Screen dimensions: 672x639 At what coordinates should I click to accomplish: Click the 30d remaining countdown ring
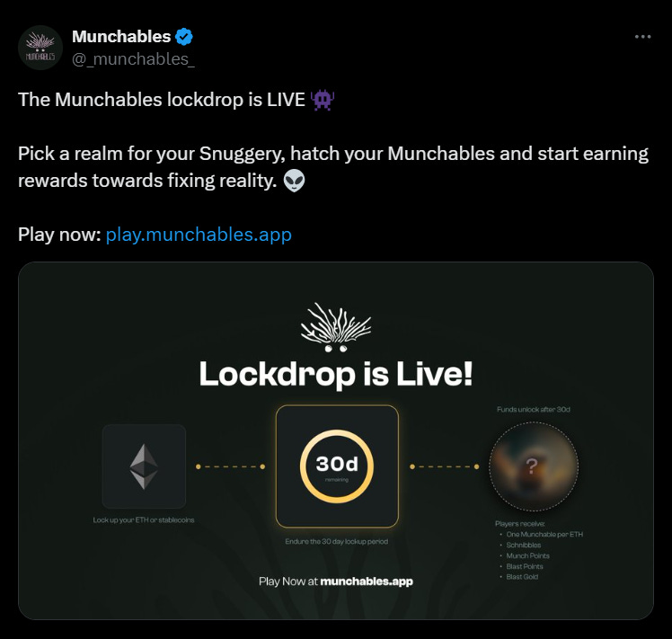click(337, 466)
